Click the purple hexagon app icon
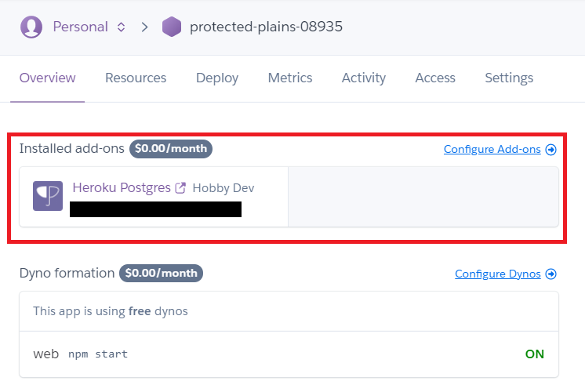Screen dimensions: 585x392 pyautogui.click(x=172, y=27)
